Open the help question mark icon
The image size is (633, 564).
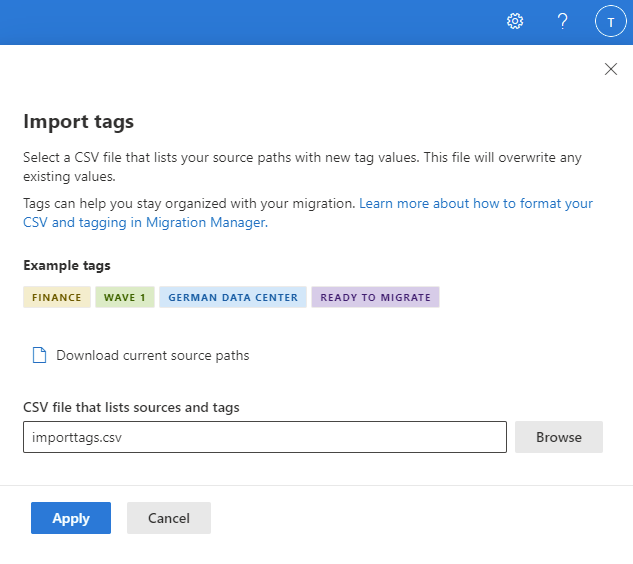(x=562, y=21)
